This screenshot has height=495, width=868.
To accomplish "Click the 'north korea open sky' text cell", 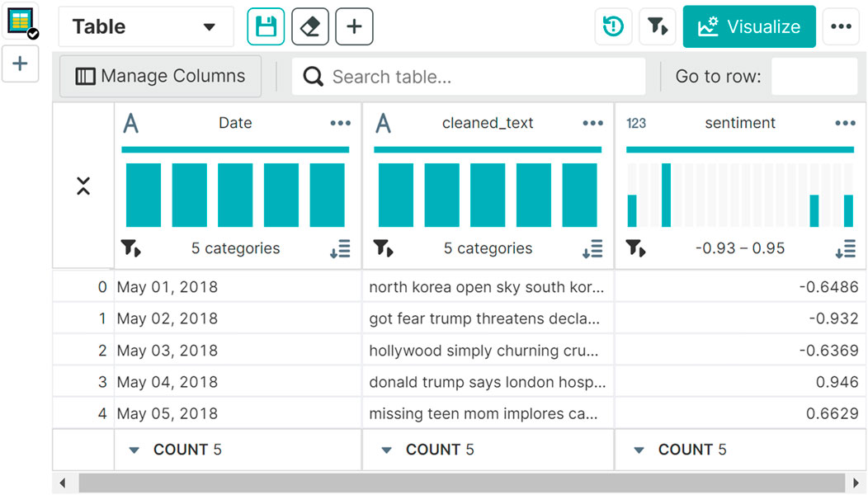I will [488, 287].
